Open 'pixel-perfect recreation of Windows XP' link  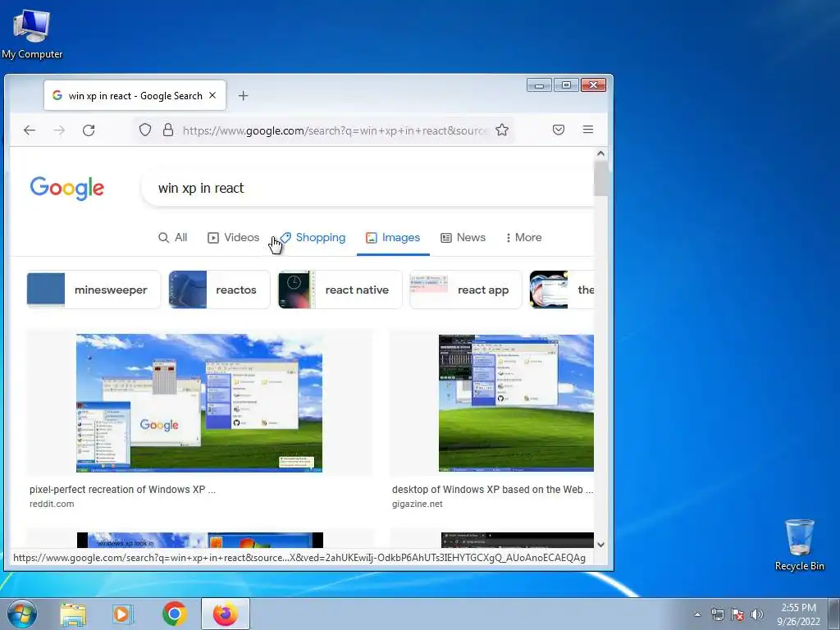123,490
